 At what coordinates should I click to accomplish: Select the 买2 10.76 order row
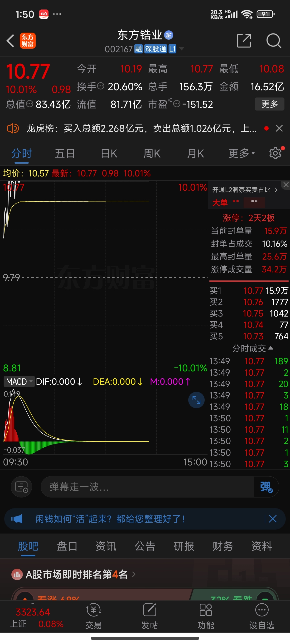pos(249,302)
